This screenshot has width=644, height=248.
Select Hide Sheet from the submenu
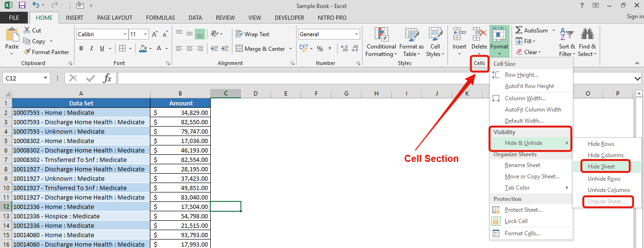601,167
